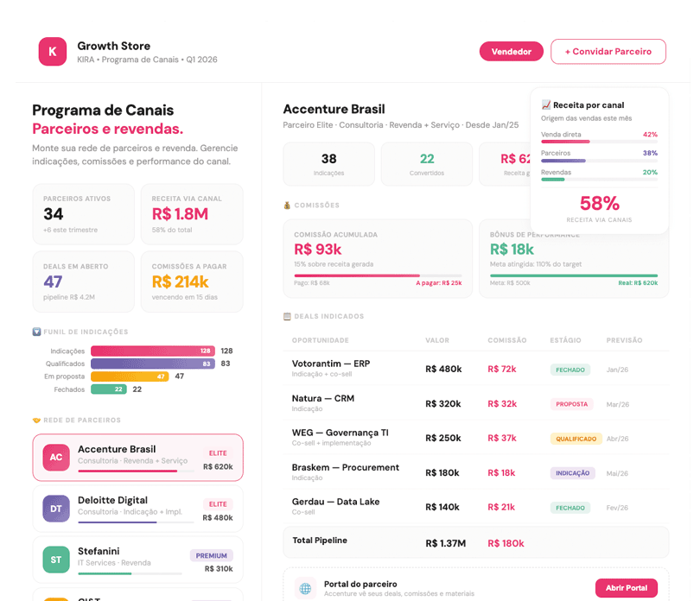Viewport: 700px width, 601px height.
Task: Click the Previsão column header
Action: (624, 340)
